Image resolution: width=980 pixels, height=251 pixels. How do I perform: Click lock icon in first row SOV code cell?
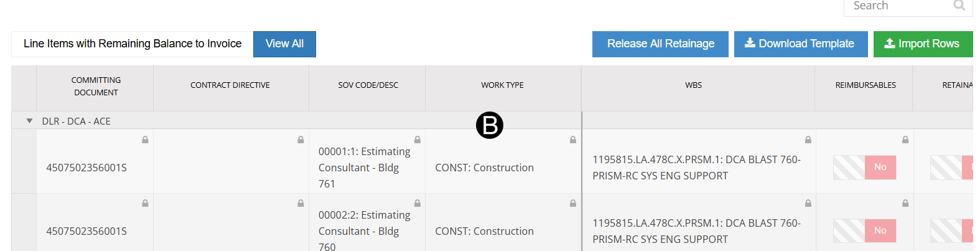click(x=418, y=140)
